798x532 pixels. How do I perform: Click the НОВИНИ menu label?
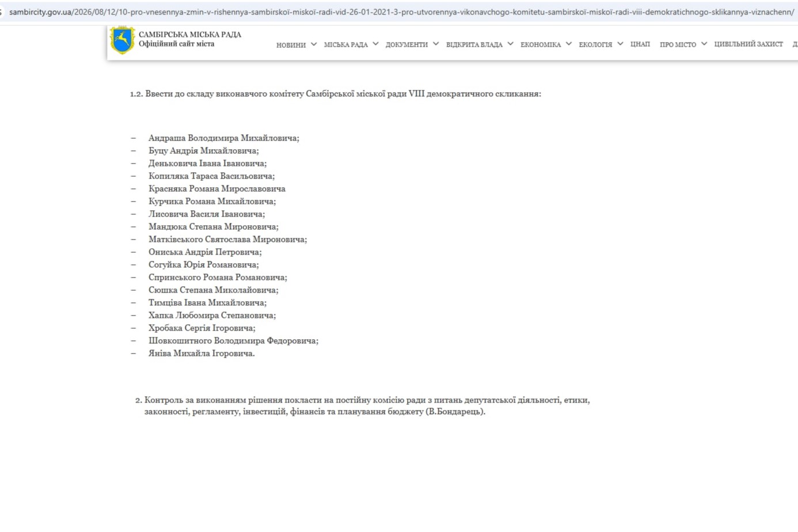291,45
